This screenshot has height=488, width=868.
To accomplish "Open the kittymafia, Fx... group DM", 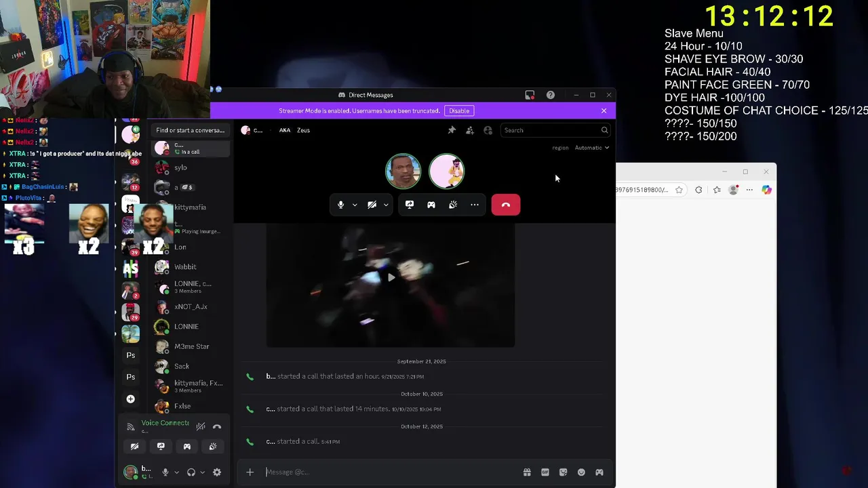I will coord(192,386).
